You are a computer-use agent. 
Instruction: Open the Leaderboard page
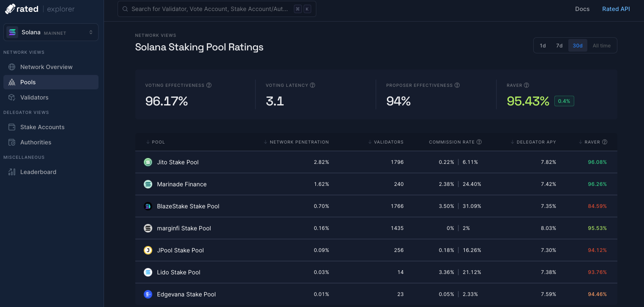point(51,172)
